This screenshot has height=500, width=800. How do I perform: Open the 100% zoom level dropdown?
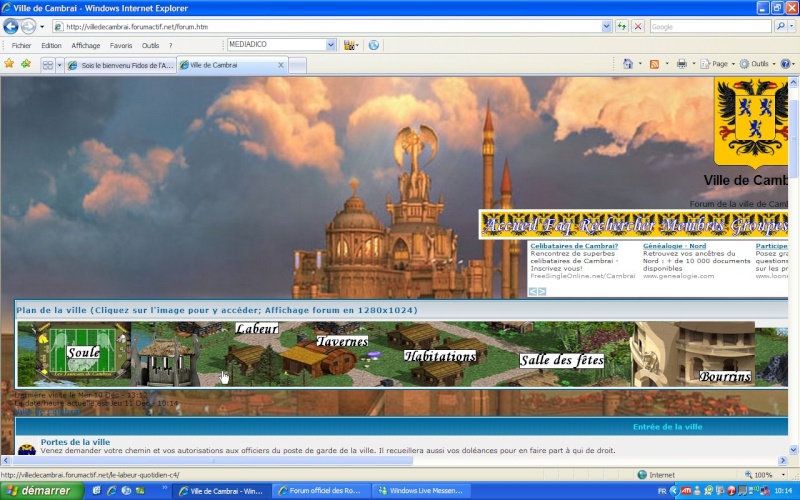[x=783, y=474]
